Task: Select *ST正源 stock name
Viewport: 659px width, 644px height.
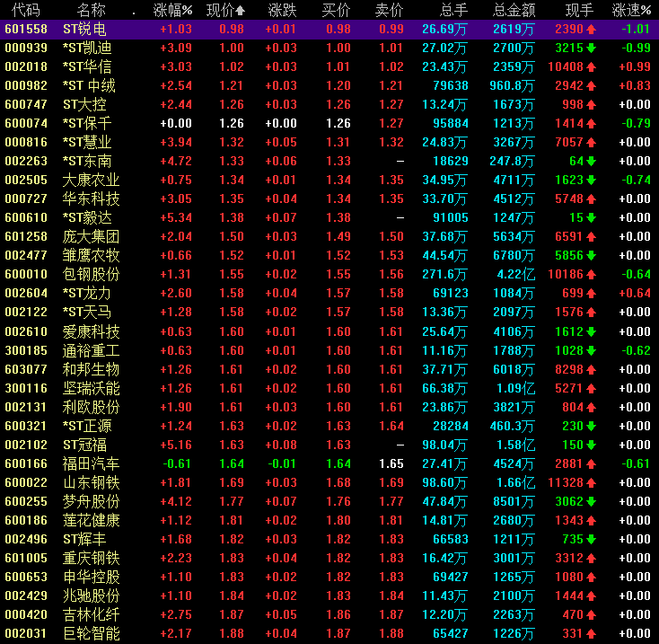Action: (87, 426)
